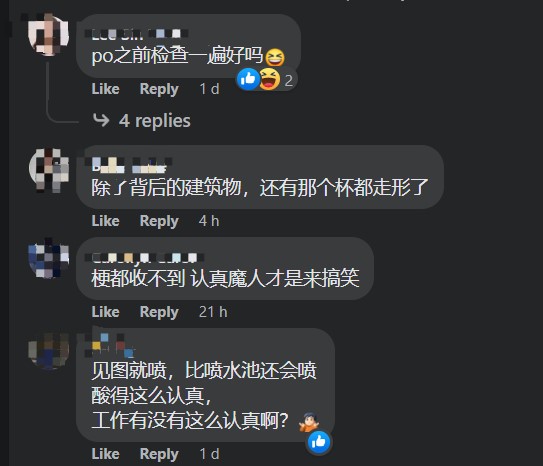Screen dimensions: 543x466
Task: Expand the 4 replies thread
Action: coord(154,121)
